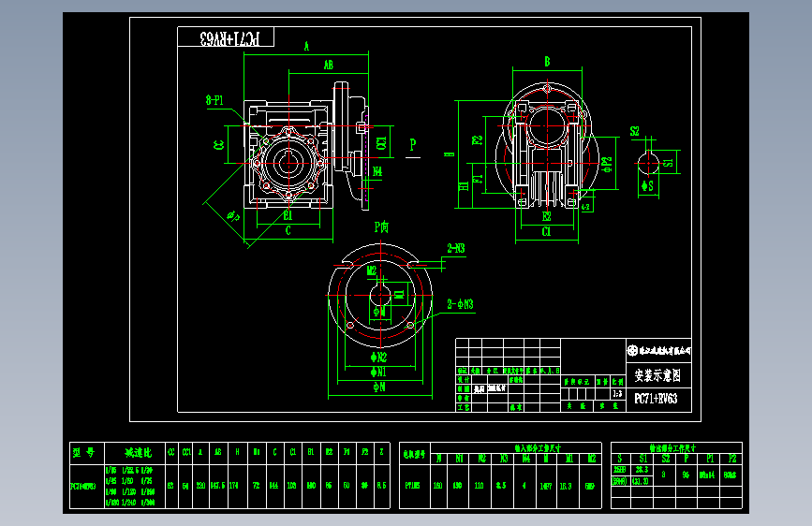Click the E1 dimension label under the left view

coord(288,215)
